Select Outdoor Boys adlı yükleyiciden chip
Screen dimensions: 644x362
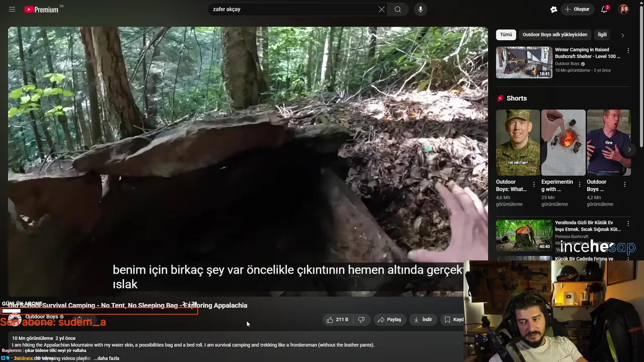(x=554, y=35)
